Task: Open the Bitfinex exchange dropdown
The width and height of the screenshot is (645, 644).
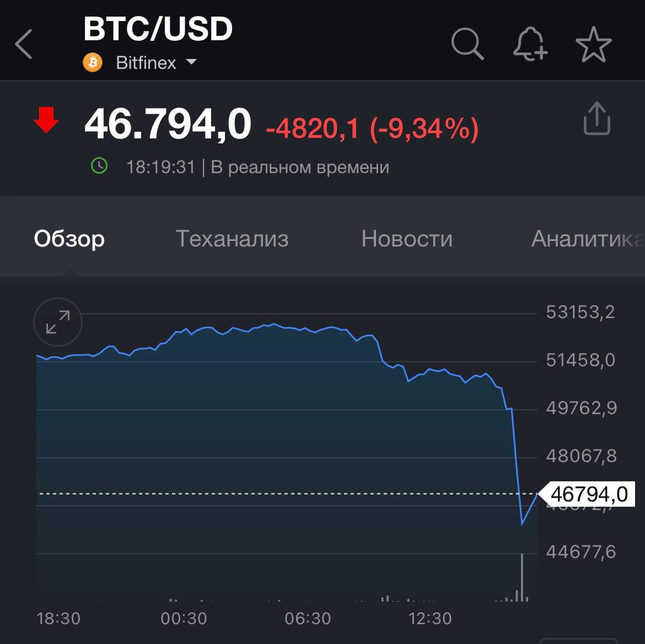Action: [146, 63]
